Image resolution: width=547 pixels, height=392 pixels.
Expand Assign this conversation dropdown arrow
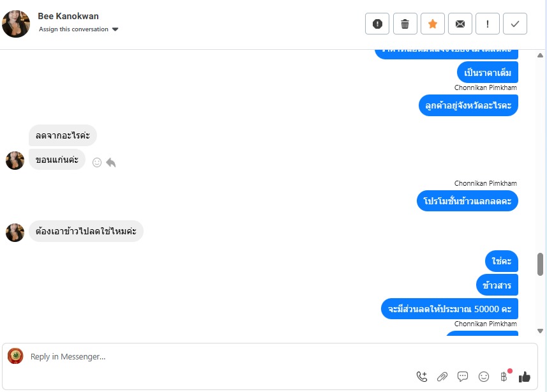tap(115, 29)
